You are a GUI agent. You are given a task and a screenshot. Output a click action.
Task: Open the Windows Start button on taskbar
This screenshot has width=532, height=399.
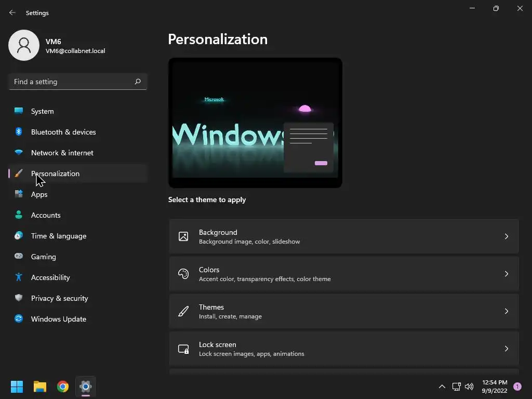pos(17,387)
